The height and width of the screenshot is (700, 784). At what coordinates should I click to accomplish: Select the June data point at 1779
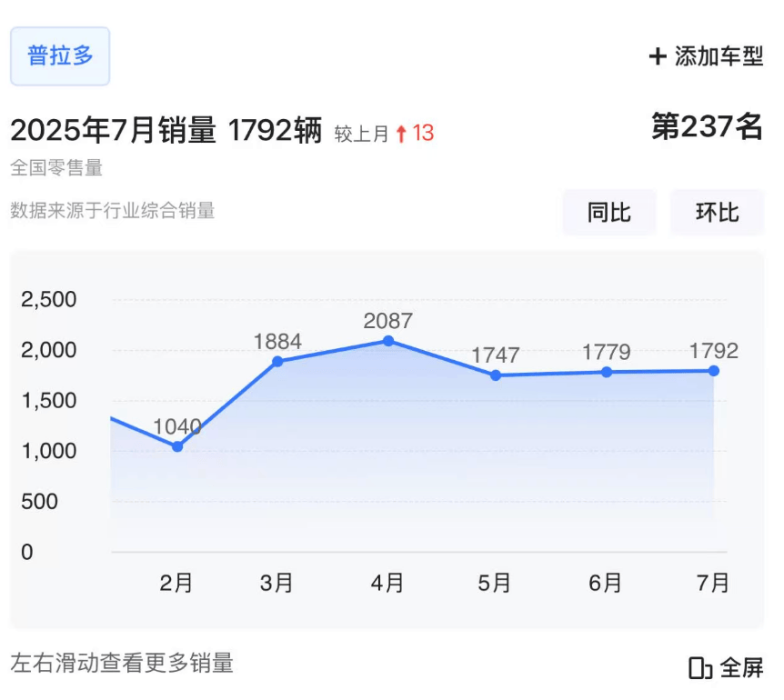(607, 372)
